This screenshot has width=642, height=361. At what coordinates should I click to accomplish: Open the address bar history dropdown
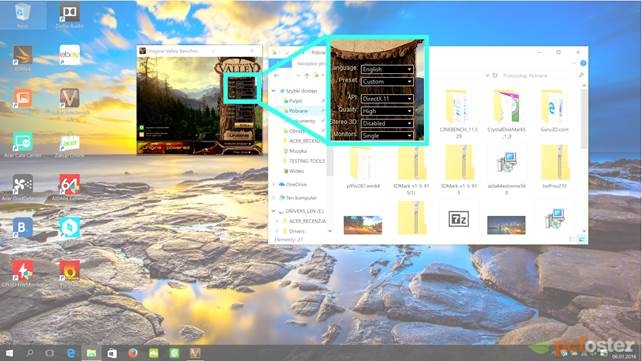coord(487,76)
